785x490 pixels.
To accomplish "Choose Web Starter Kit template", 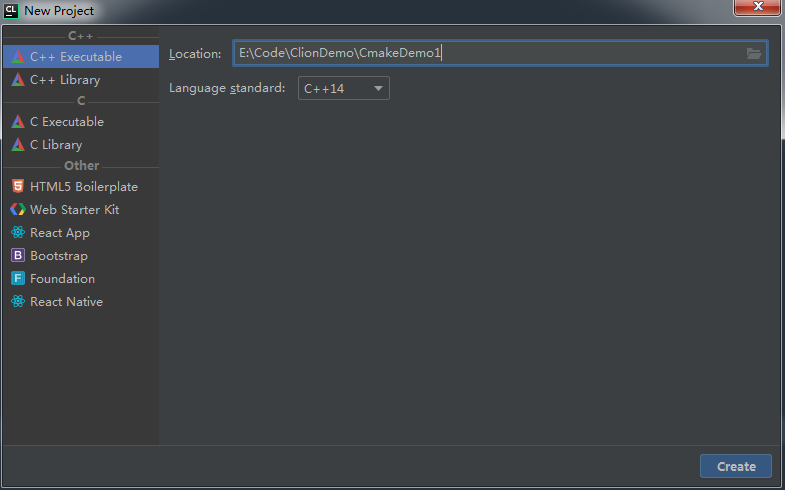I will [x=81, y=210].
